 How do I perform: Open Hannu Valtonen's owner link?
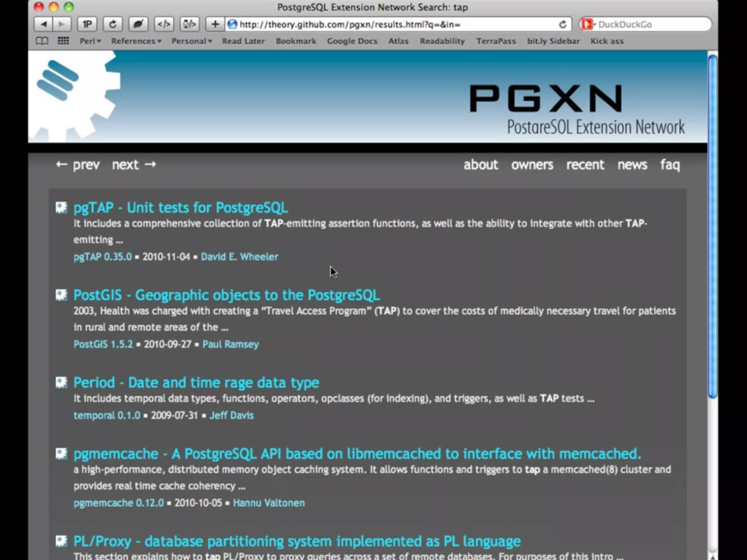click(269, 503)
